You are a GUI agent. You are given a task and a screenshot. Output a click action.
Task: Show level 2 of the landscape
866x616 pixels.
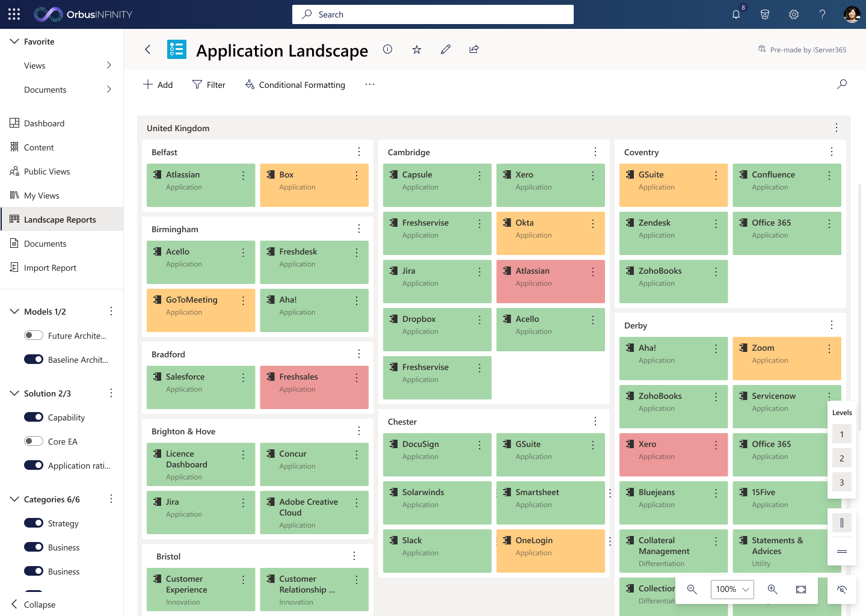842,458
